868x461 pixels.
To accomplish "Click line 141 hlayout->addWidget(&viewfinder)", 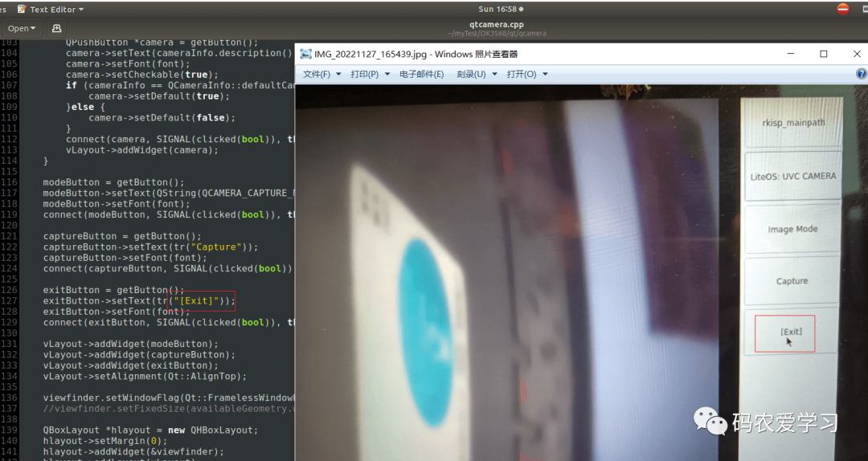I will (x=133, y=451).
